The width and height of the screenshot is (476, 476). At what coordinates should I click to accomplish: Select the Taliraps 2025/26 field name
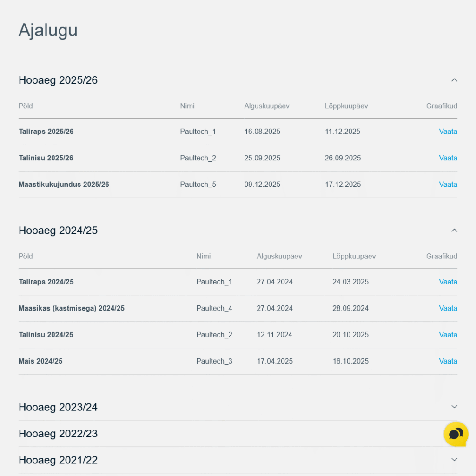[x=46, y=132]
